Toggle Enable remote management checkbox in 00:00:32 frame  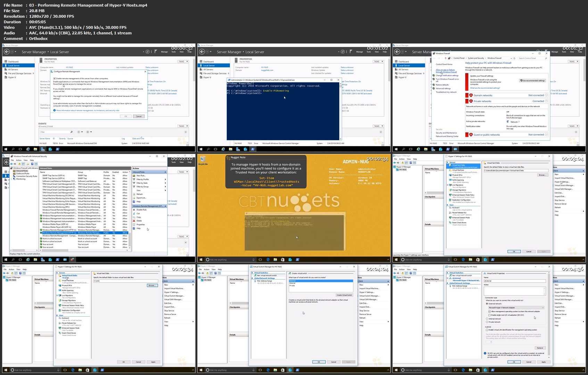point(55,78)
